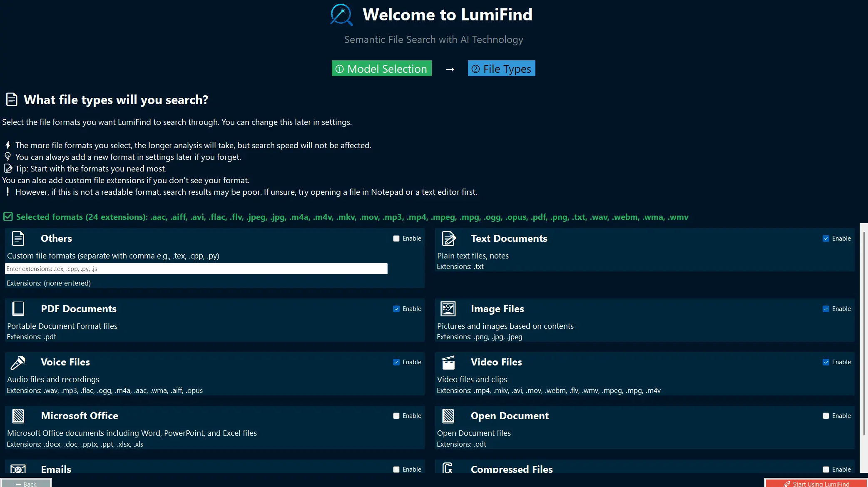Click the lightbulb tip icon
868x487 pixels.
(7, 157)
